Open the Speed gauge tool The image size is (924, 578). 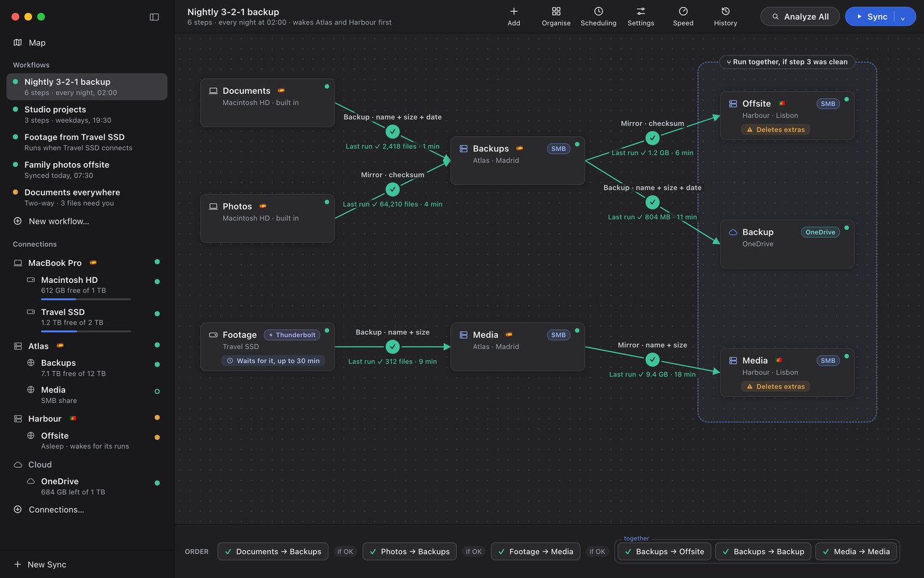tap(683, 17)
